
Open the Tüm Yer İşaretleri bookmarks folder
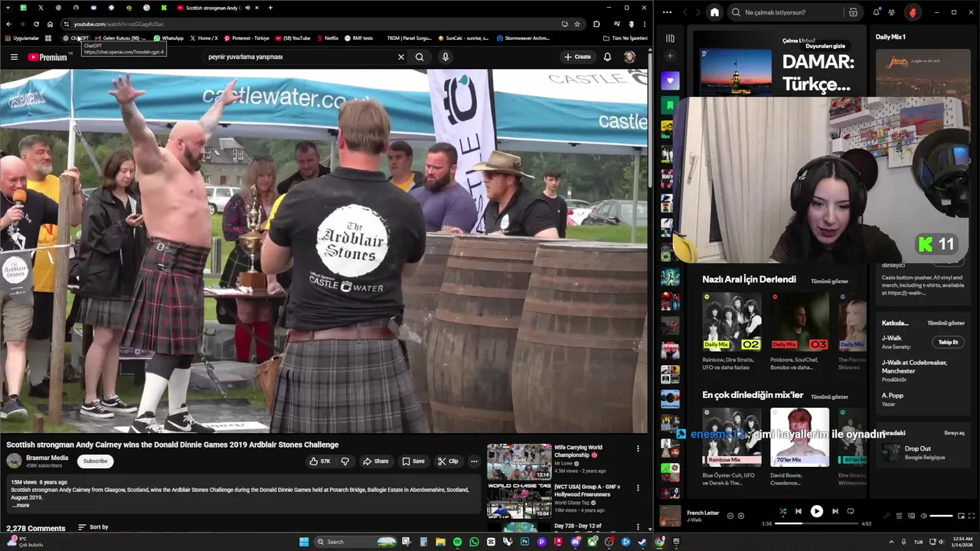pyautogui.click(x=625, y=38)
